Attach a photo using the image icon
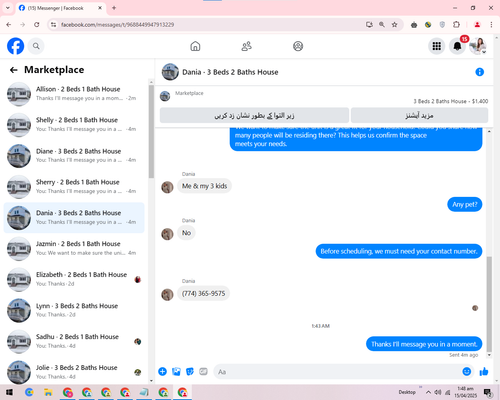Viewport: 500px width, 400px height. tap(176, 371)
